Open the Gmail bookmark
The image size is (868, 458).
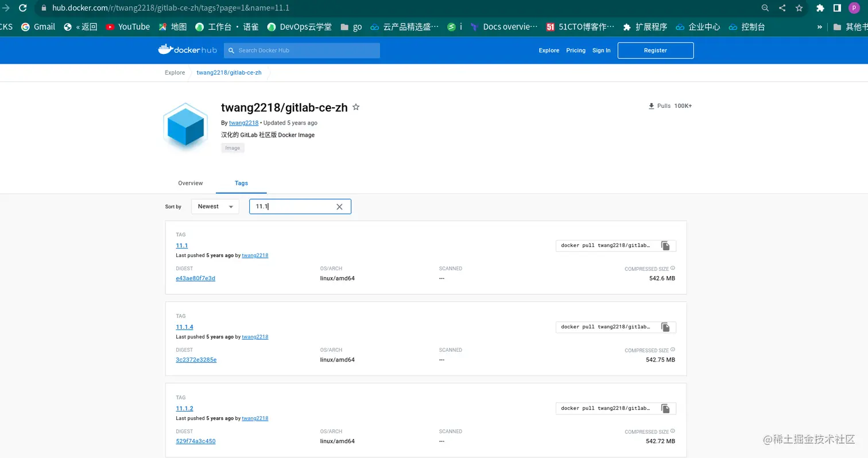pyautogui.click(x=38, y=27)
